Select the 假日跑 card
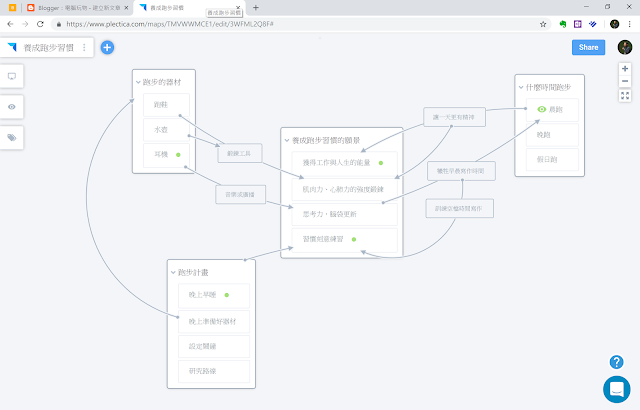This screenshot has width=640, height=410. tap(552, 160)
